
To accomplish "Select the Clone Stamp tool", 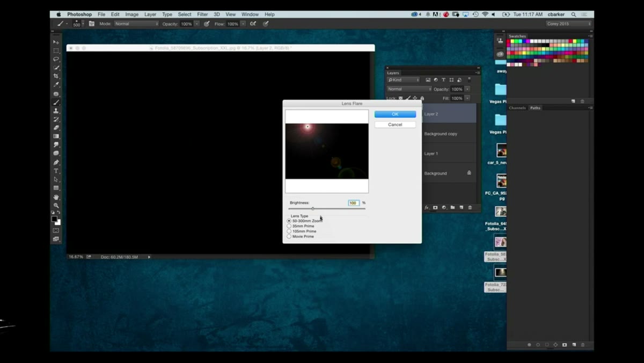I will (x=56, y=111).
